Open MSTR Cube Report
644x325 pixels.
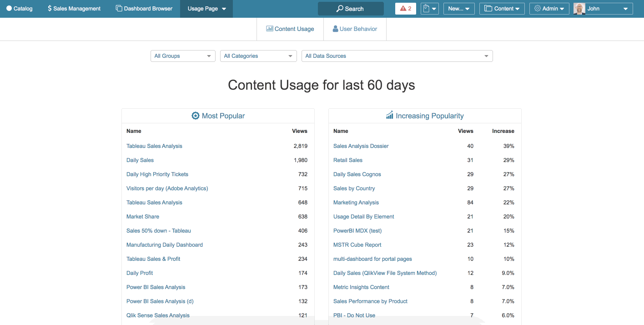[357, 245]
